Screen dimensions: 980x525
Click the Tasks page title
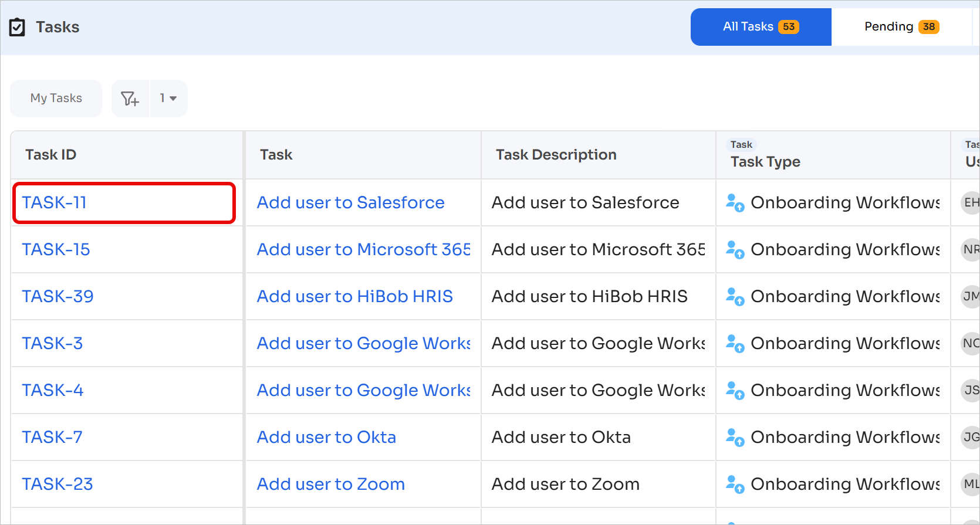point(58,27)
